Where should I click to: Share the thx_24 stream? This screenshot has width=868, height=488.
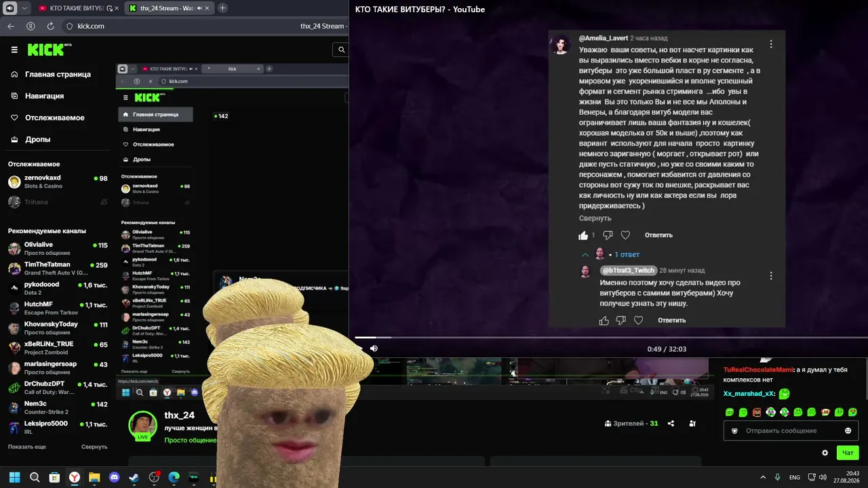[x=671, y=424]
